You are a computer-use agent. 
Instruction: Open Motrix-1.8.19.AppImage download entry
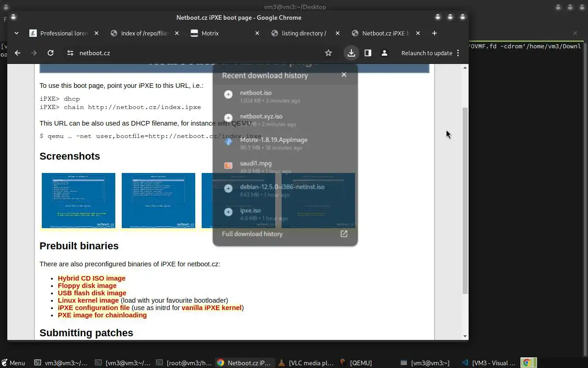point(285,143)
